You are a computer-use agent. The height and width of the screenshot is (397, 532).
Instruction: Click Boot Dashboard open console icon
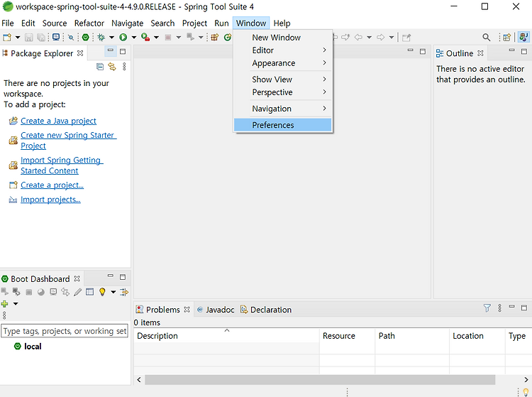coord(53,292)
